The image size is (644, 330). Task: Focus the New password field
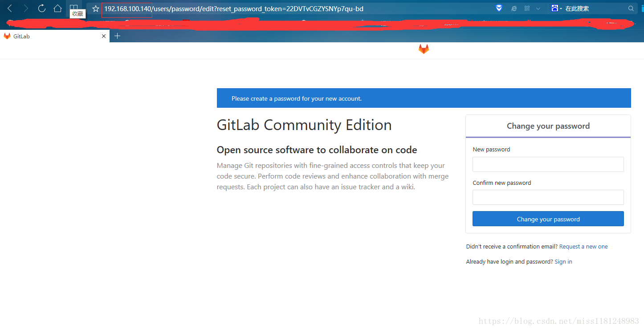(548, 164)
